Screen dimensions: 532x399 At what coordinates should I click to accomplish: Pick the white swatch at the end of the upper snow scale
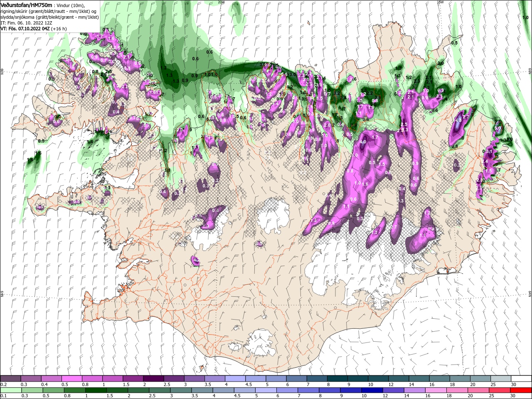click(521, 378)
